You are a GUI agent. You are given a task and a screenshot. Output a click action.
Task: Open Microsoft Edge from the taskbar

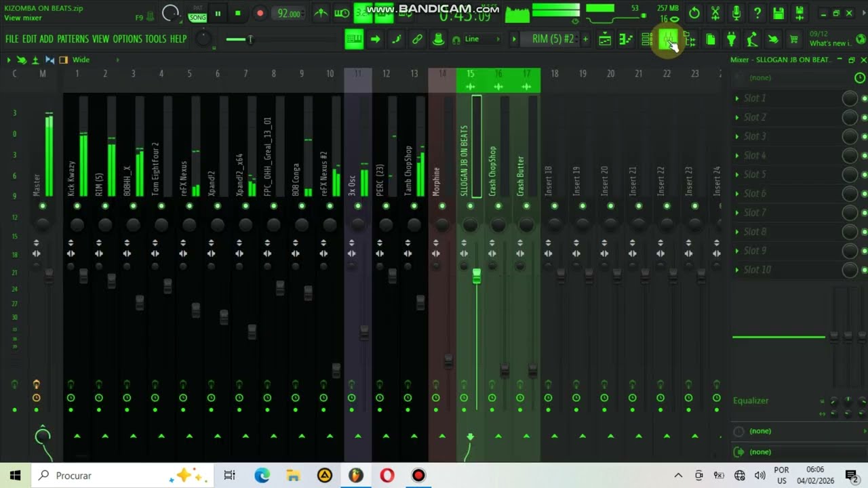pyautogui.click(x=262, y=475)
